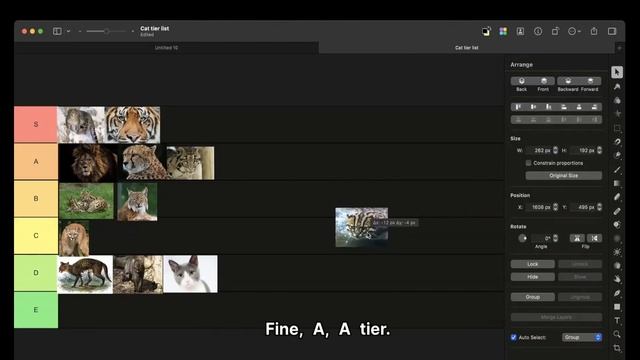
Task: Open the color adjustments grid icon
Action: pyautogui.click(x=503, y=31)
